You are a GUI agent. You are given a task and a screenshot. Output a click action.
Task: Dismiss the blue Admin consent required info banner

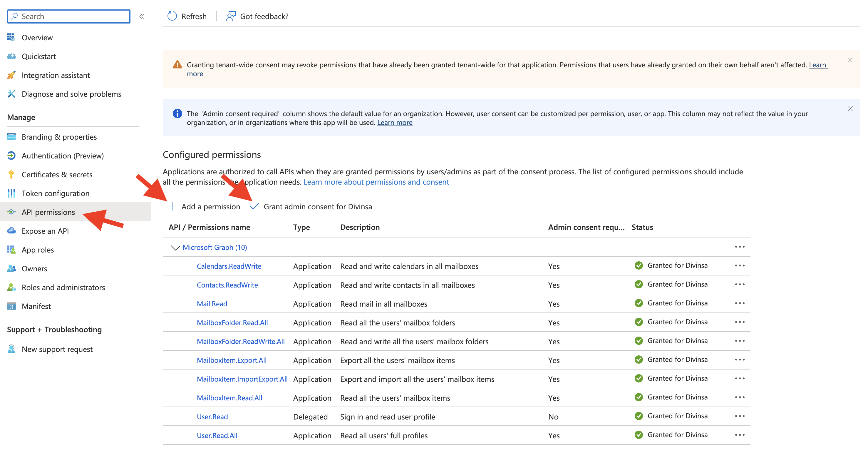[x=850, y=109]
